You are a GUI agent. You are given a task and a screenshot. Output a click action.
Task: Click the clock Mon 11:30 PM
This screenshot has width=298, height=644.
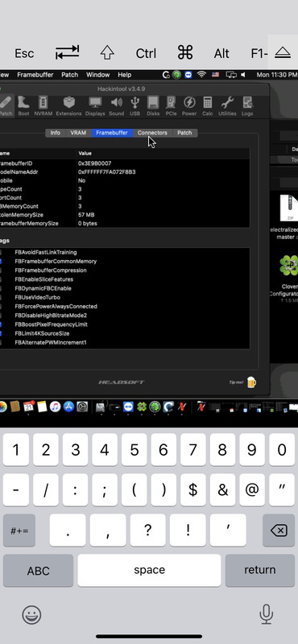click(276, 75)
